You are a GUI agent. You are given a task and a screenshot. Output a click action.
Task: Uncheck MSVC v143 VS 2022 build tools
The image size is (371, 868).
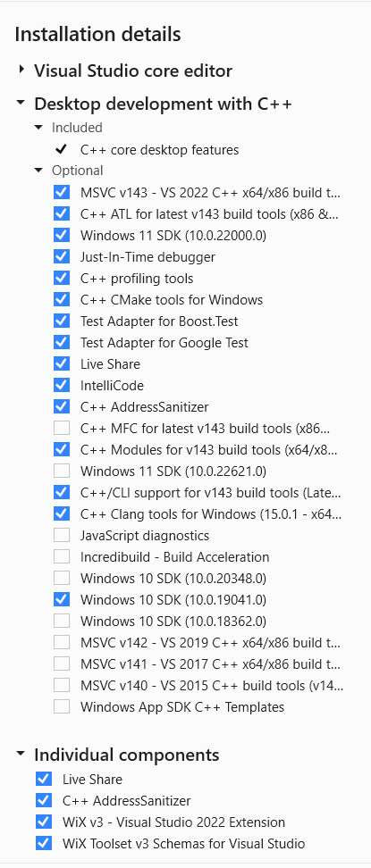(62, 192)
